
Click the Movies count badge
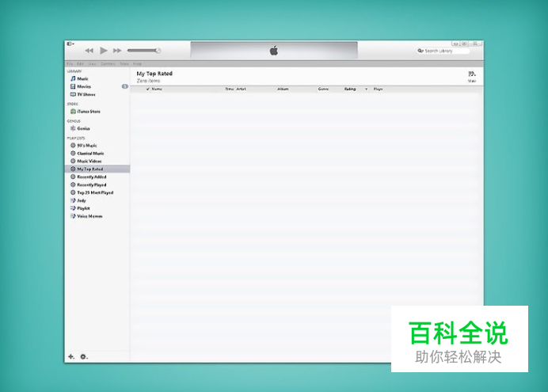pos(125,86)
